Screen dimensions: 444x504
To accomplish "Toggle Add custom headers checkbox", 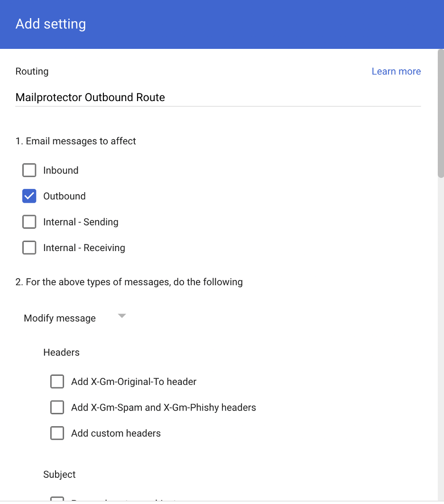I will [57, 433].
